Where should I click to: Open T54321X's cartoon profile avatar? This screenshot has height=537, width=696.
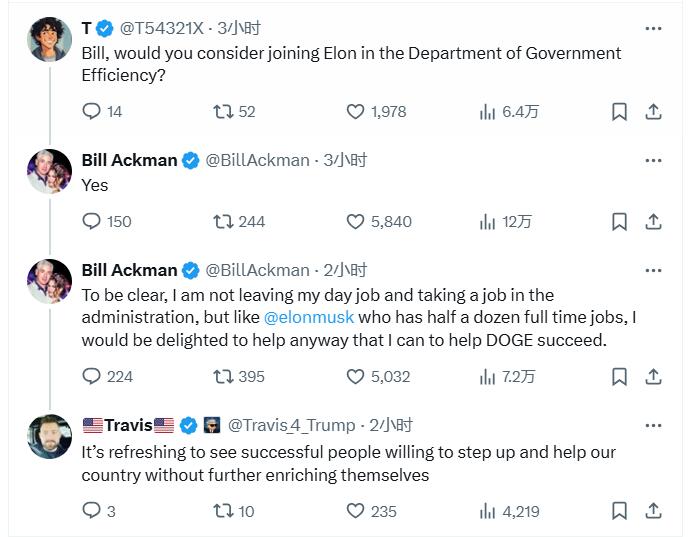(x=49, y=39)
